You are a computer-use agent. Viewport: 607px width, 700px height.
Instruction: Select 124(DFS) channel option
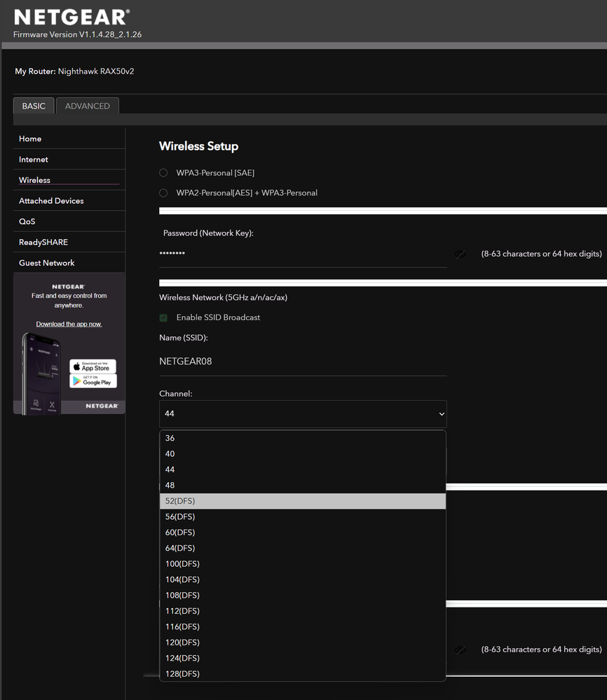303,658
